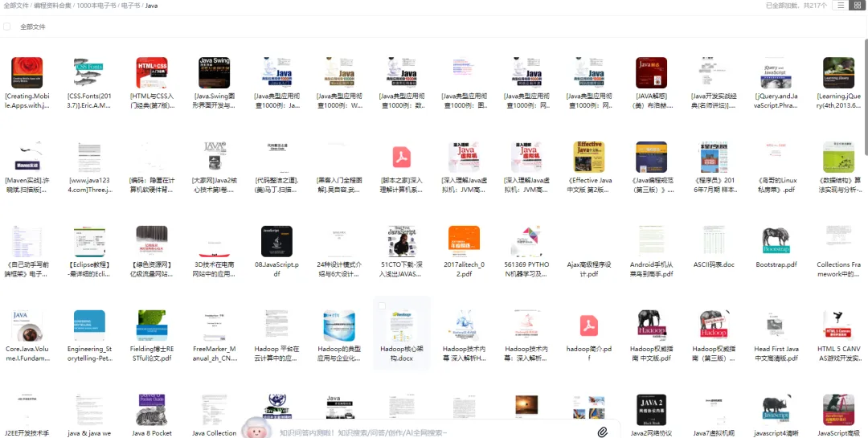Viewport: 868px width, 438px height.
Task: Open 561369 PYTHON机器学习 thumbnail
Action: (x=526, y=241)
